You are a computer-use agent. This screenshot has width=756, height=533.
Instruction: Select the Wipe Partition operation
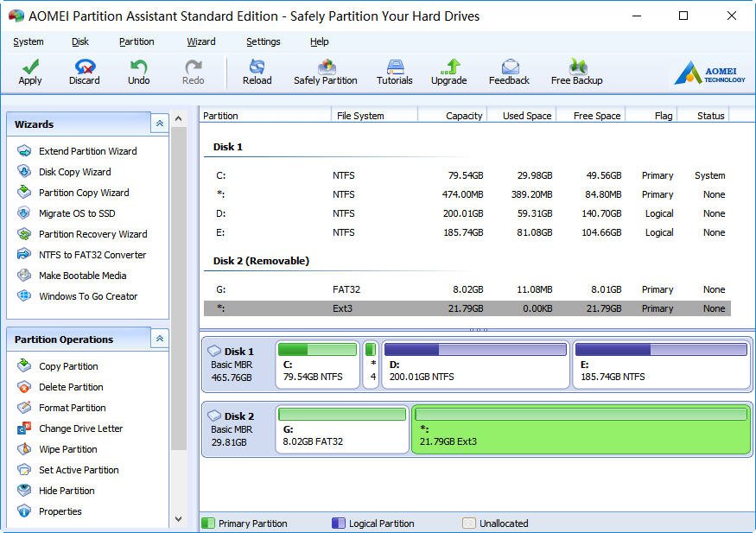(x=57, y=449)
